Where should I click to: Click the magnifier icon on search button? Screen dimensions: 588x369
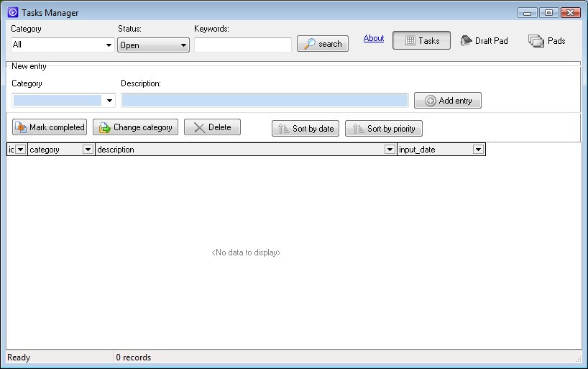309,44
